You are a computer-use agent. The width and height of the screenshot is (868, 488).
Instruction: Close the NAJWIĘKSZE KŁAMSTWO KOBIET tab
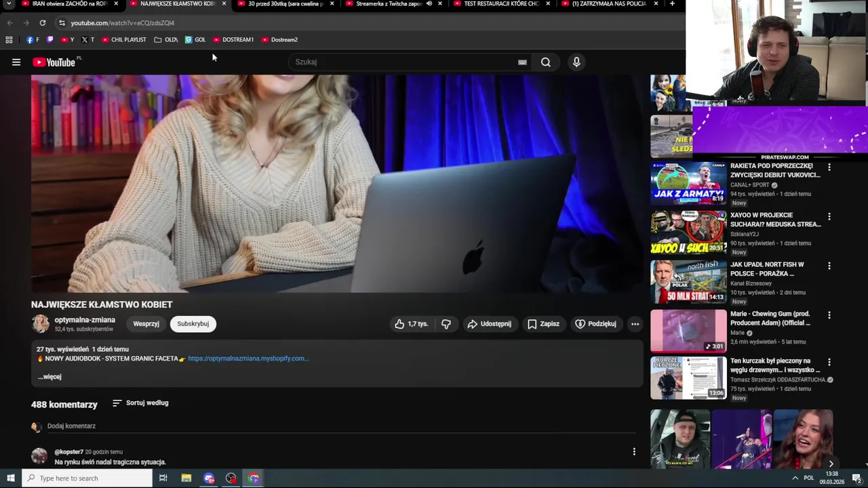tap(224, 4)
